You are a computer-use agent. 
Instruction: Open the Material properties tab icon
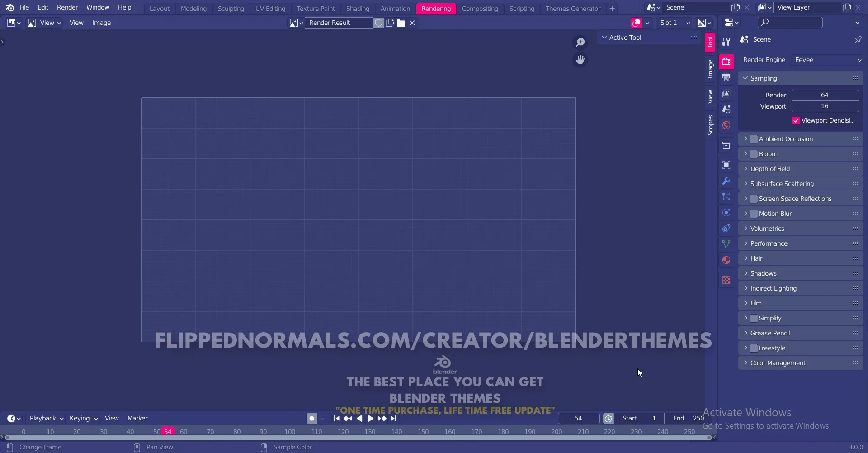click(726, 260)
